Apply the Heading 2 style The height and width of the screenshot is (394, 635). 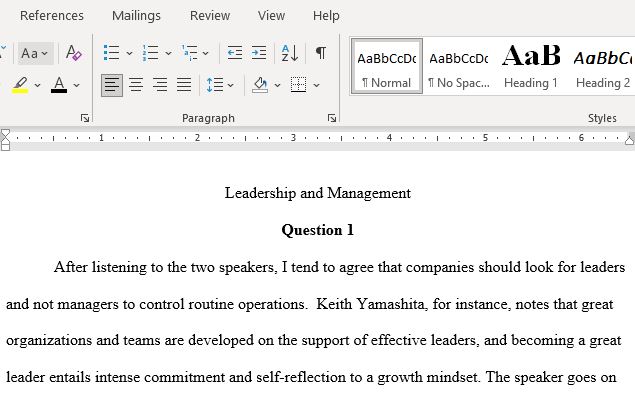tap(603, 66)
